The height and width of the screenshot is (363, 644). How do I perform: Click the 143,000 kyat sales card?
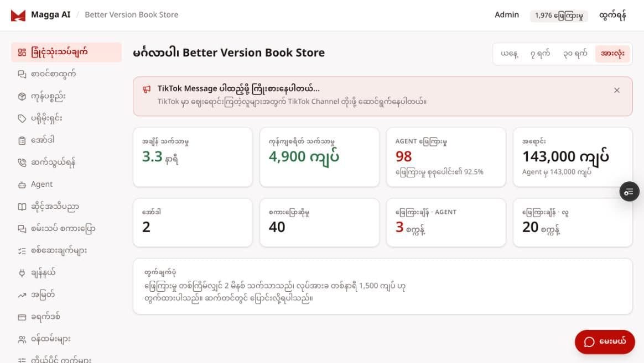(573, 157)
